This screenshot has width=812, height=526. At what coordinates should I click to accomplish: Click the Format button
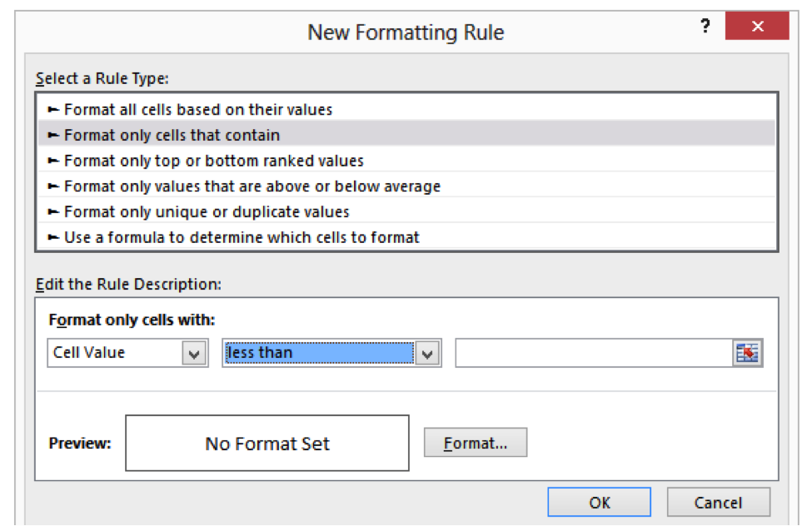[x=476, y=442]
